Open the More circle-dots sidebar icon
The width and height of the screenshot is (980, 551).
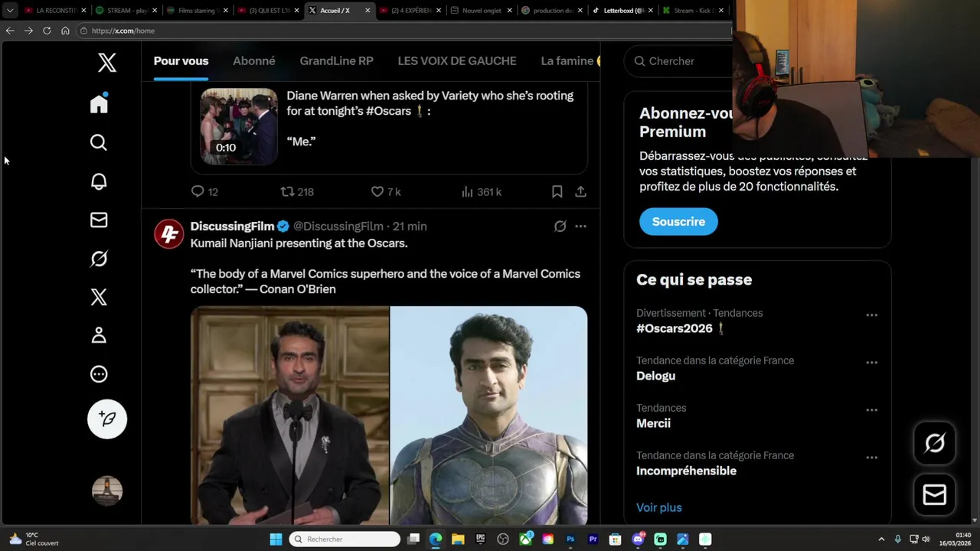[x=99, y=374]
